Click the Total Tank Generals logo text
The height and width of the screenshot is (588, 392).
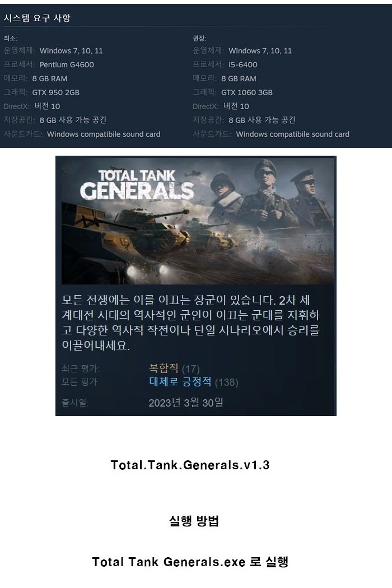pyautogui.click(x=137, y=184)
